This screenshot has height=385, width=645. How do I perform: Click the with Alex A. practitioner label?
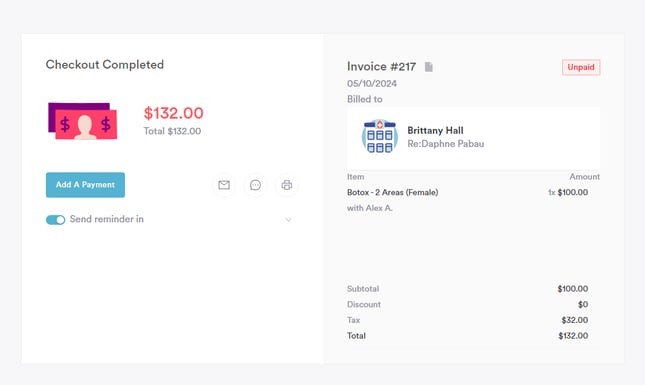369,208
